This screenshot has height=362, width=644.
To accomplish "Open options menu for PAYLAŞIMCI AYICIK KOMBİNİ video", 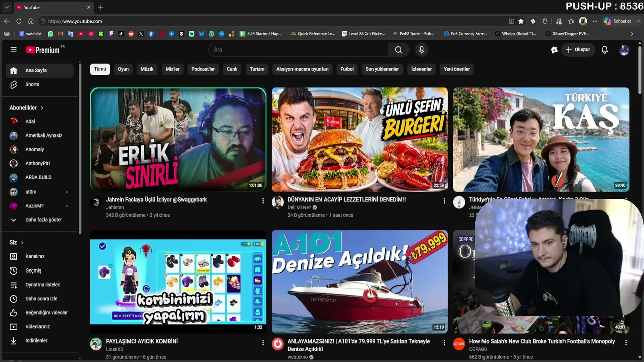I will 263,343.
